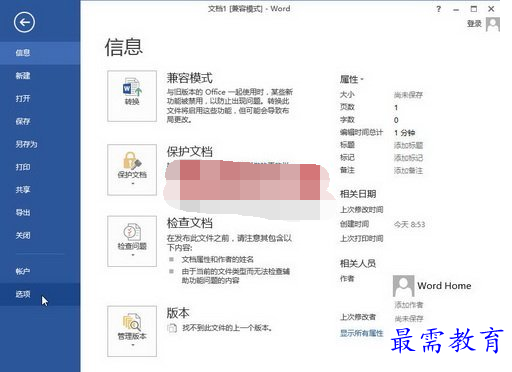Click the 1 分钟 editing time value
Image resolution: width=512 pixels, height=372 pixels.
coord(404,133)
